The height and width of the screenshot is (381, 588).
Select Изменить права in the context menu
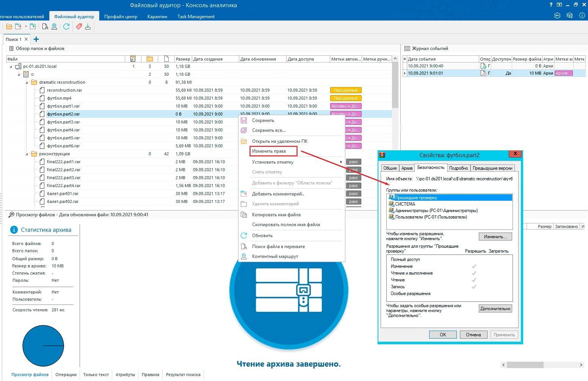click(269, 151)
